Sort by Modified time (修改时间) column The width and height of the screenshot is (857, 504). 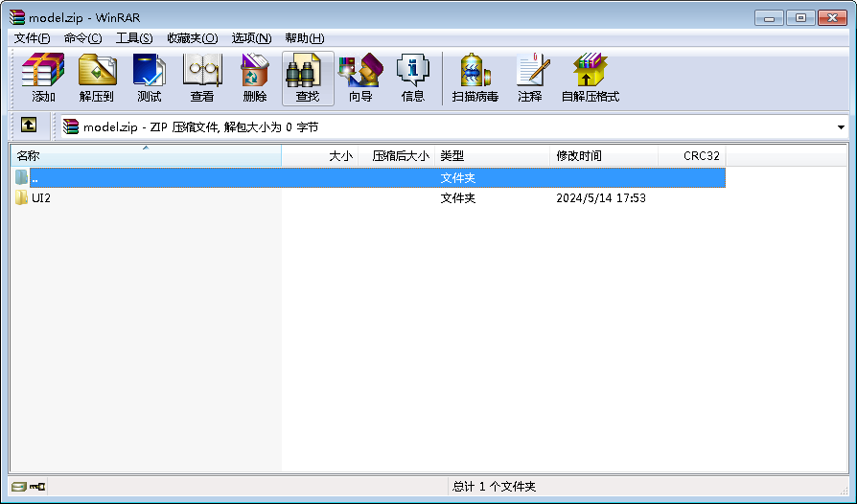click(604, 156)
